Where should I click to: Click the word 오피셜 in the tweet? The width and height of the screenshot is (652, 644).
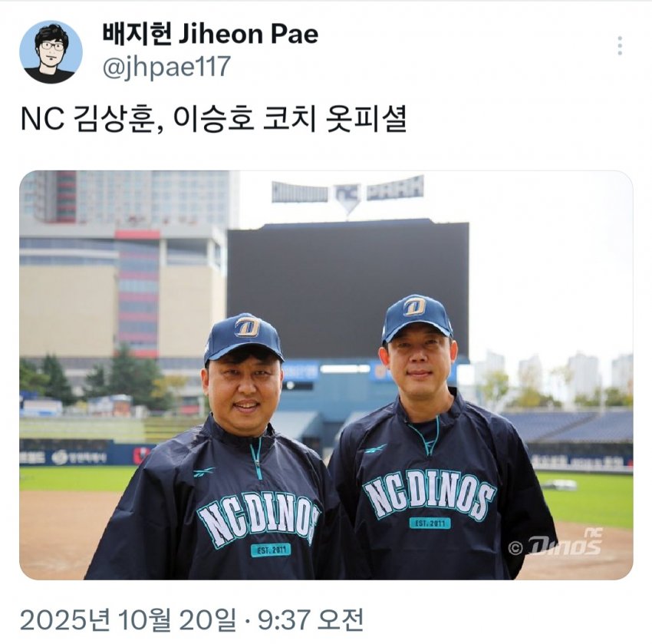367,119
